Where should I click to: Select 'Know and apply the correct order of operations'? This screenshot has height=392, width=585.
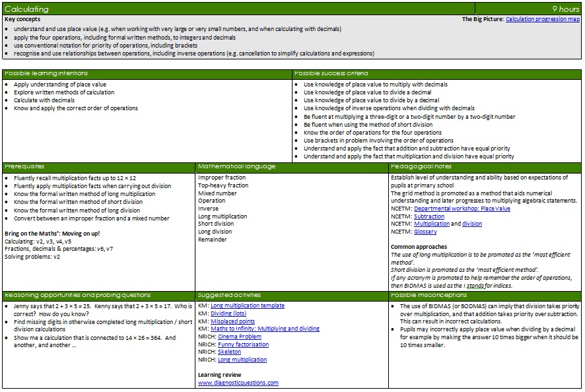click(x=76, y=108)
